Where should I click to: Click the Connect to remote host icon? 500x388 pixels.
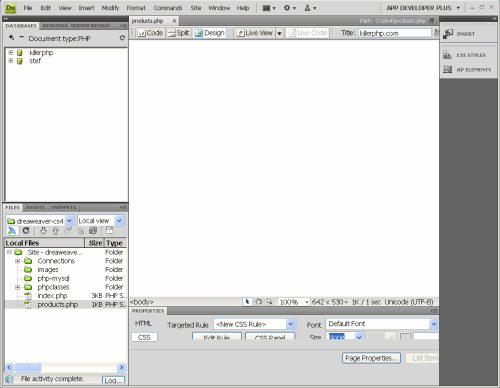pos(12,231)
